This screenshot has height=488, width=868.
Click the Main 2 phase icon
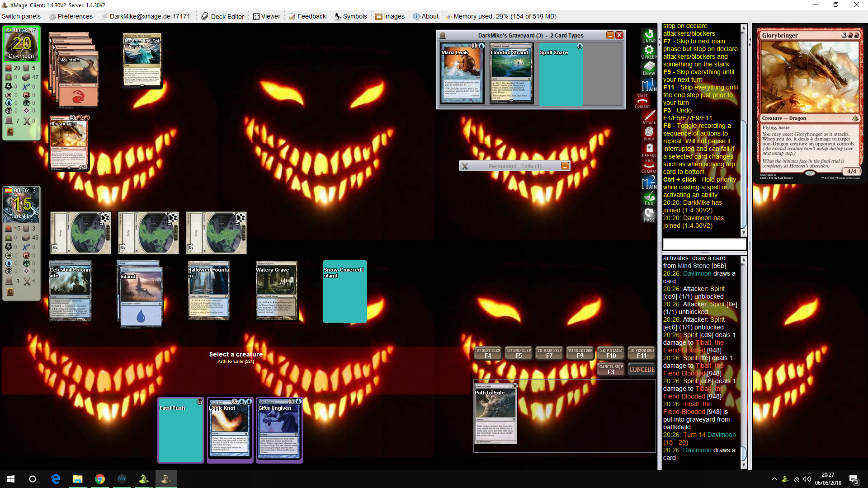tap(649, 182)
